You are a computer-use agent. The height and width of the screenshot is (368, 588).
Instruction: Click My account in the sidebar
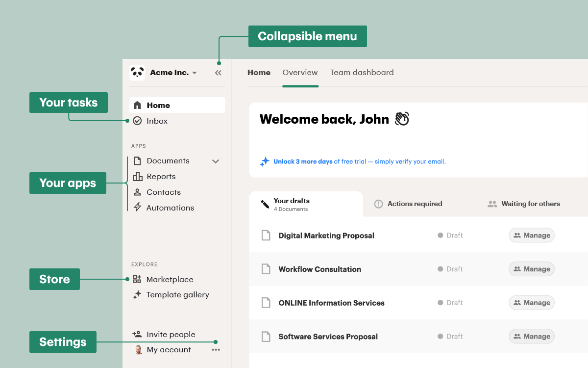[x=169, y=350]
